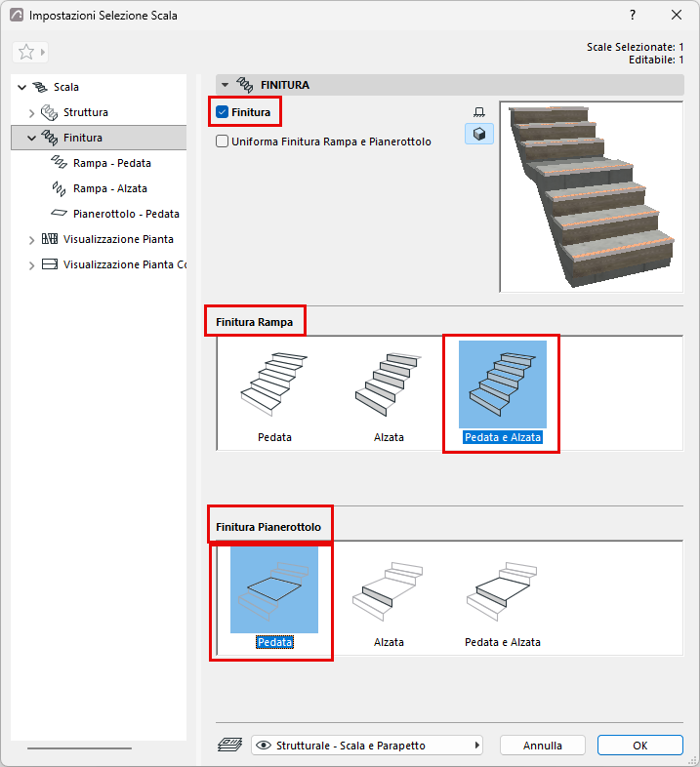Collapse the Finitura tree node
700x767 pixels.
pyautogui.click(x=32, y=139)
